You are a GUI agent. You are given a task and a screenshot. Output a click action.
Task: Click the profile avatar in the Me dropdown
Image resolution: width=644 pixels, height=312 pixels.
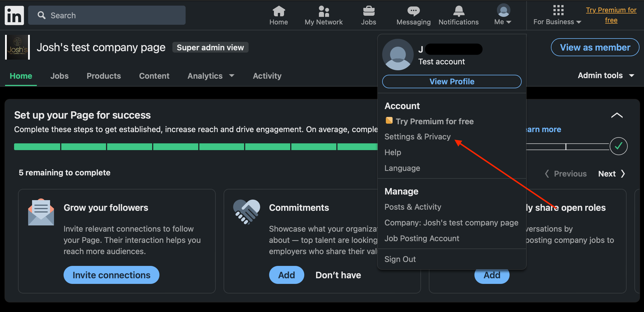coord(398,55)
